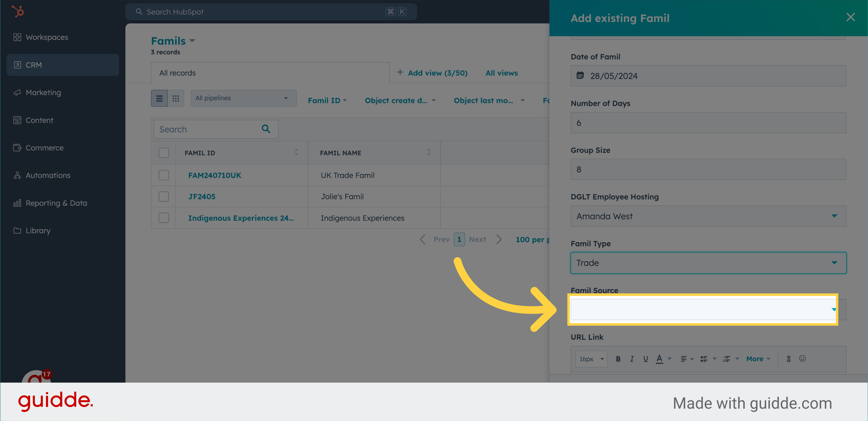The height and width of the screenshot is (421, 868).
Task: Open Reporting & Data from the sidebar
Action: click(x=56, y=203)
